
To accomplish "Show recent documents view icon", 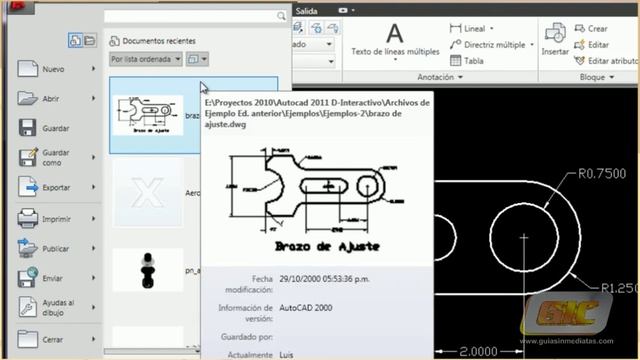I will pos(75,40).
